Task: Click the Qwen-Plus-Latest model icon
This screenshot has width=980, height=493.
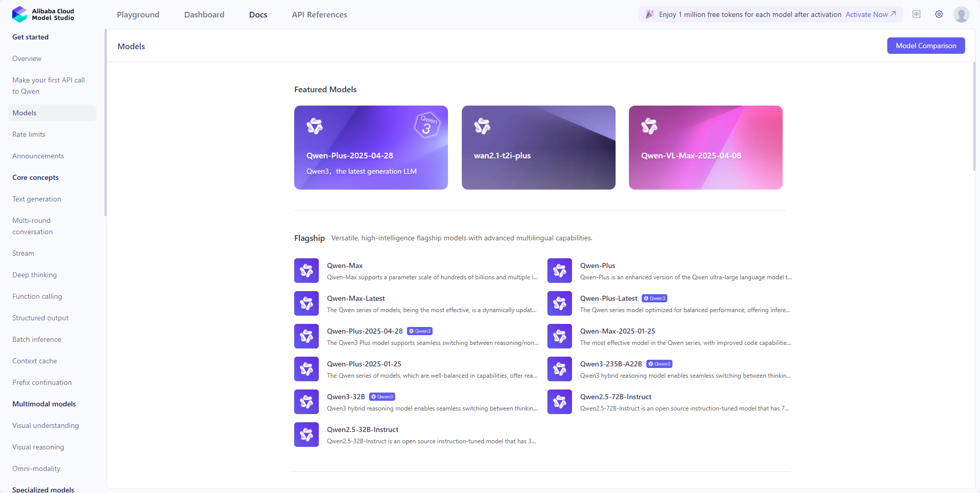Action: [x=560, y=303]
